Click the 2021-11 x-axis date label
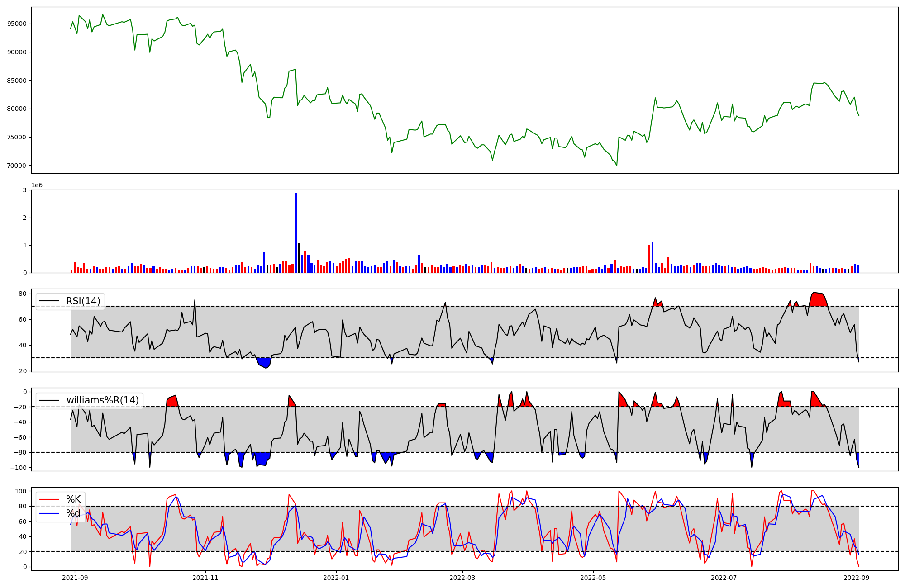905x588 pixels. (205, 578)
